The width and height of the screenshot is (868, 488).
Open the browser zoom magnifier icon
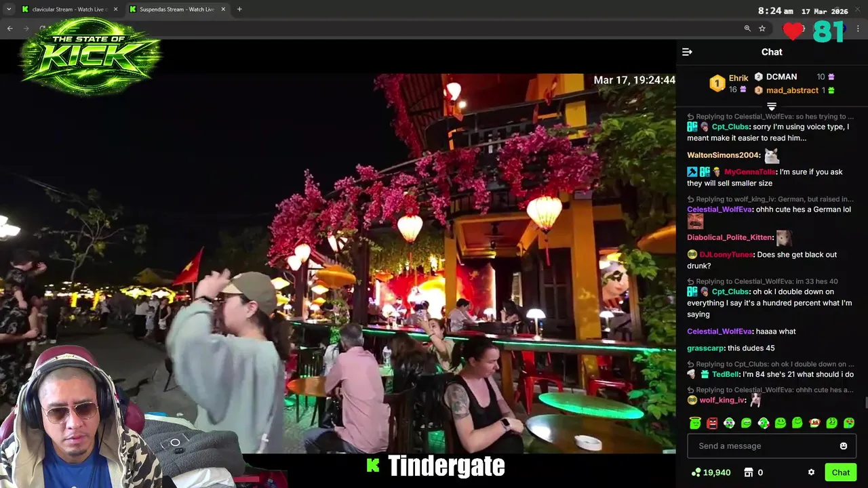click(x=747, y=28)
